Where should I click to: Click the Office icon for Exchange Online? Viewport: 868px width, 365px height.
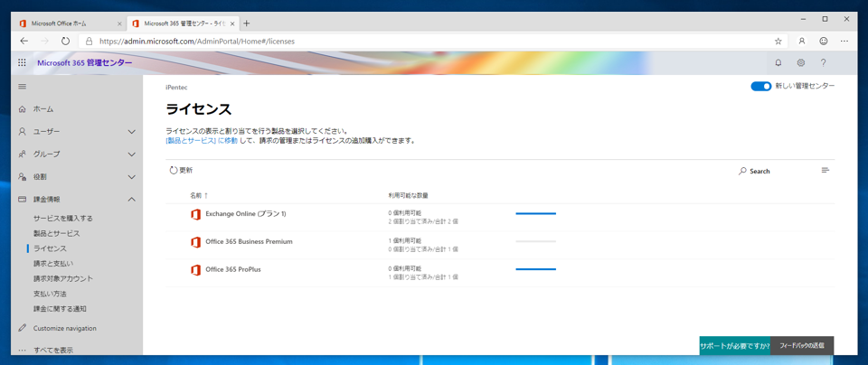point(195,215)
